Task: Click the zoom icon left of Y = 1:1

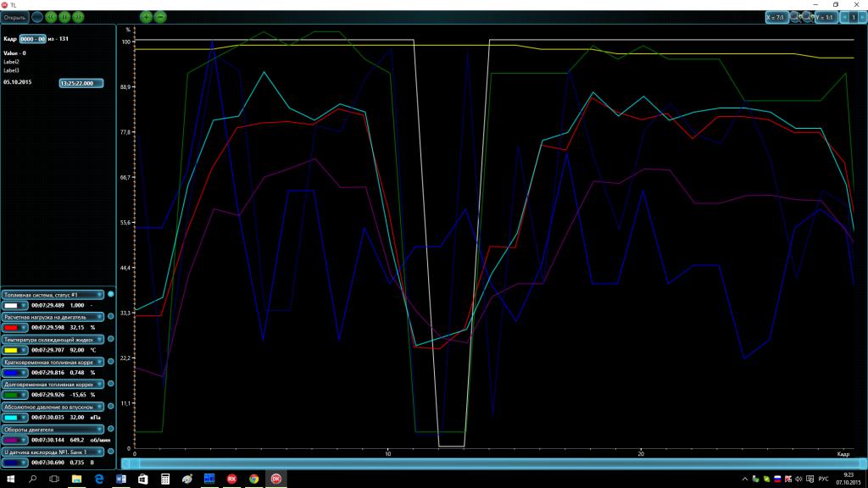Action: [x=807, y=16]
